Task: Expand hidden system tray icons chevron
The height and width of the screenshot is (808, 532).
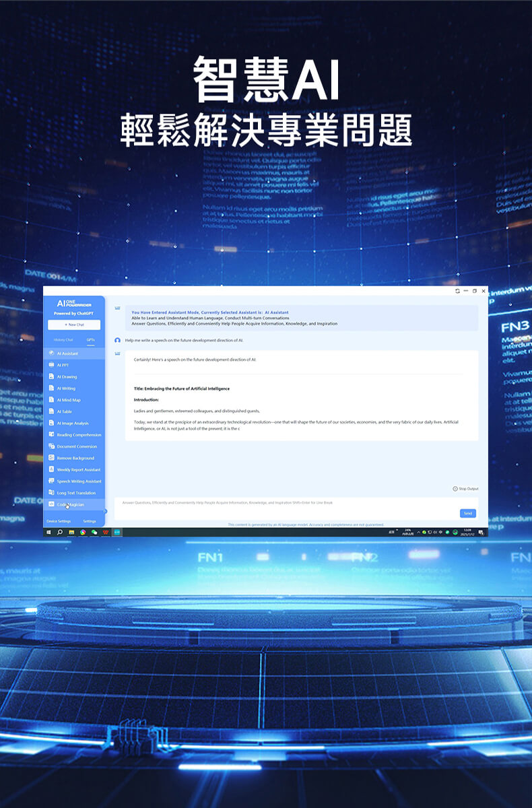Action: coord(419,532)
